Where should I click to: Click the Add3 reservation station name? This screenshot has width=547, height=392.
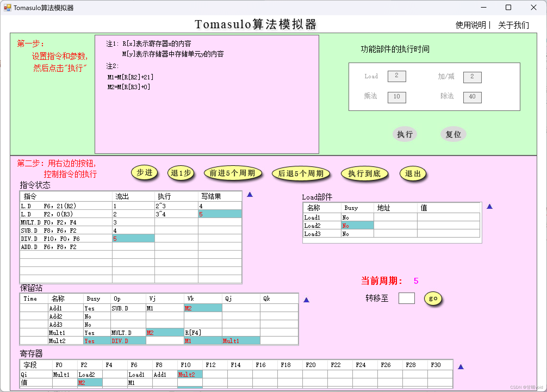point(66,324)
